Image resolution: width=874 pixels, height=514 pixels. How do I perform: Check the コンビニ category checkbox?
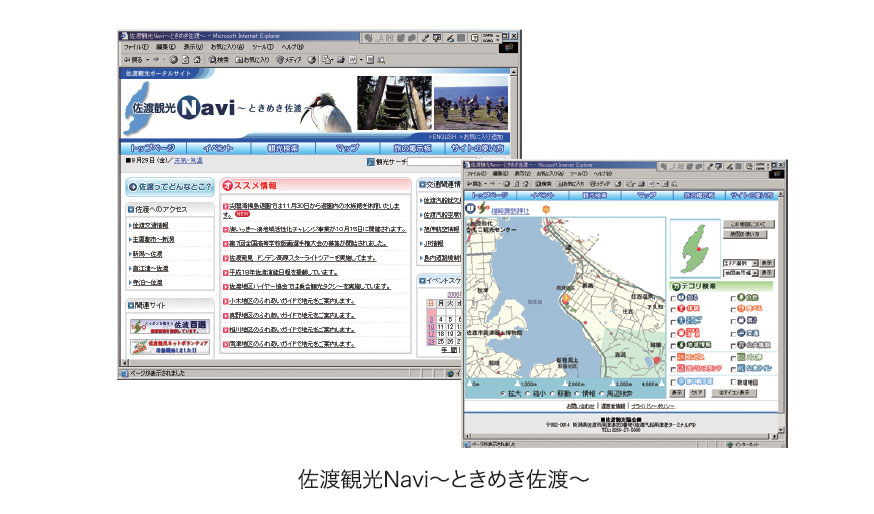673,358
